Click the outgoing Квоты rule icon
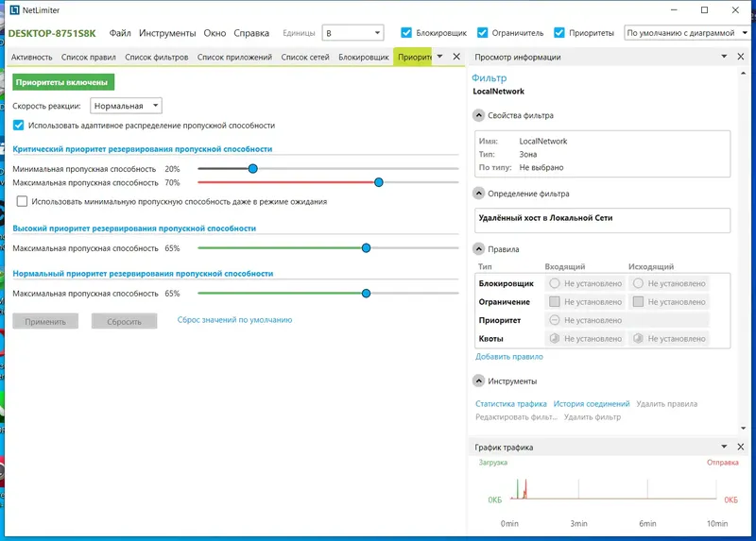 tap(638, 338)
